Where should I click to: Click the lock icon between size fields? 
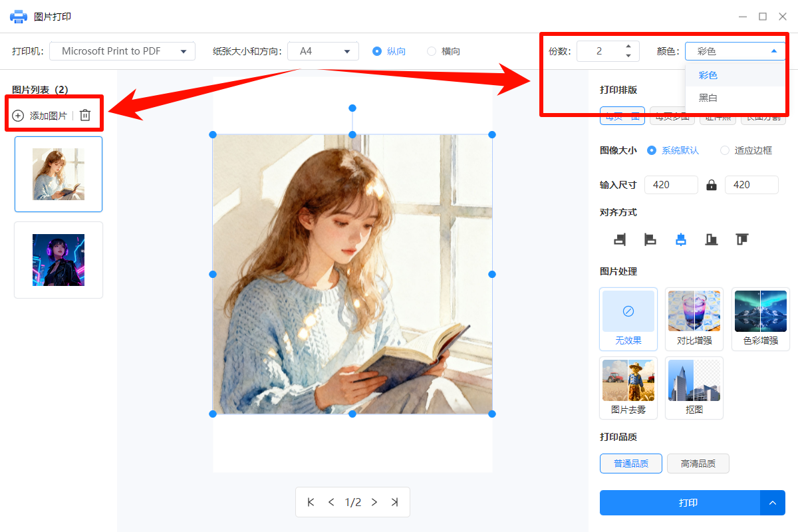click(x=711, y=184)
